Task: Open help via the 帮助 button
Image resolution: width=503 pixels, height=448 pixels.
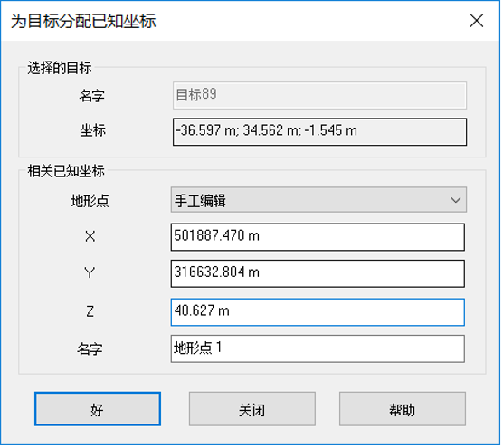Action: click(403, 409)
